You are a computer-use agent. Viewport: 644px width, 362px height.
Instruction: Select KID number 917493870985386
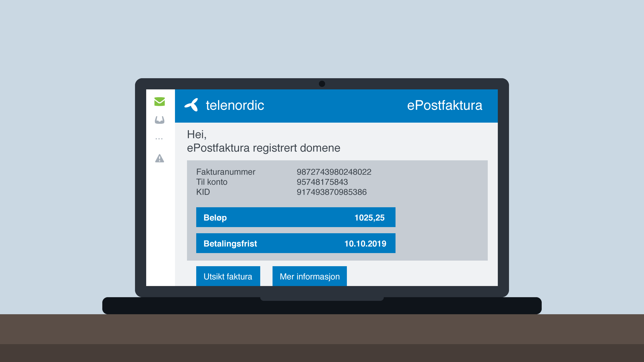click(x=332, y=192)
